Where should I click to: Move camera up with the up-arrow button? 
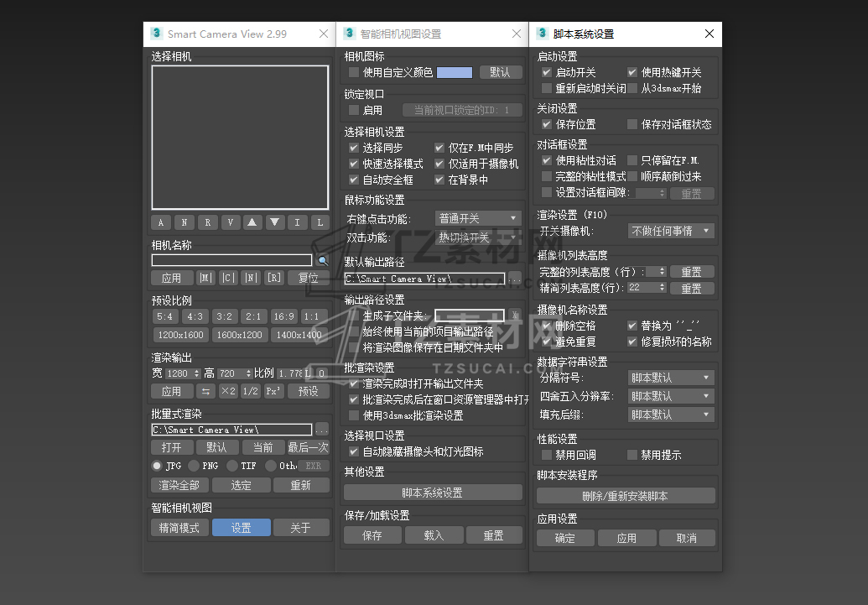(x=252, y=222)
